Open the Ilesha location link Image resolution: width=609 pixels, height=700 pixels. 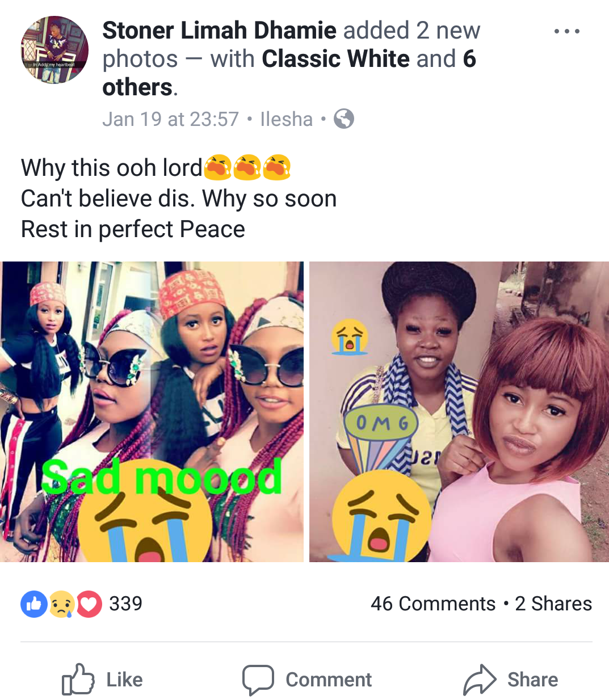[286, 119]
